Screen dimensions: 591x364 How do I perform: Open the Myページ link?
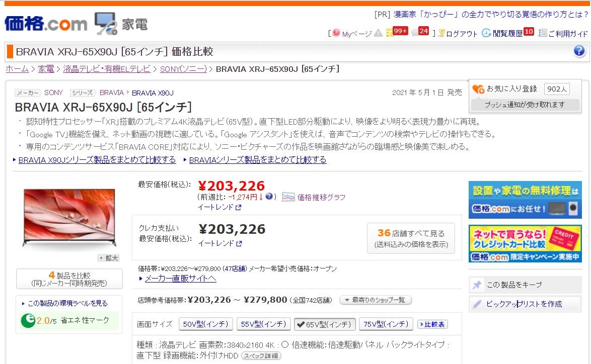coord(356,34)
